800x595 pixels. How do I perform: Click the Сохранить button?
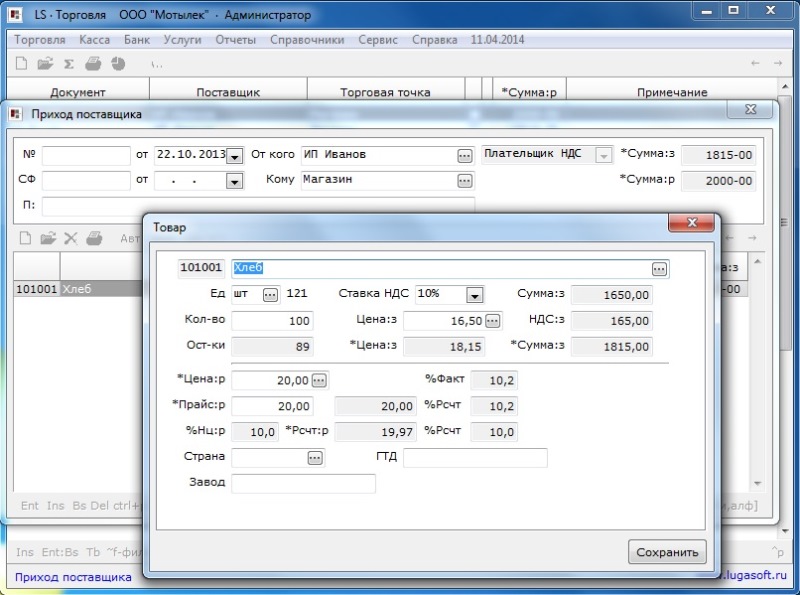(667, 552)
